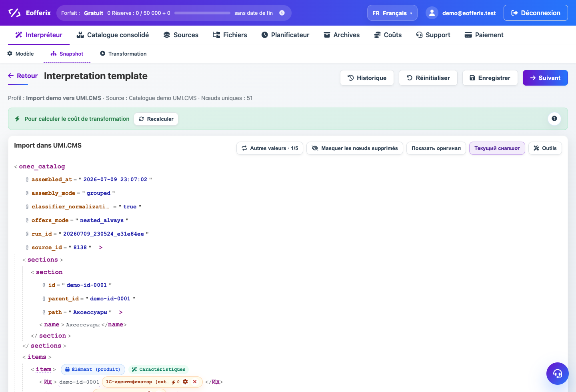Screen dimensions: 576x392
Task: Toggle Показать оригинал view
Action: [x=436, y=148]
